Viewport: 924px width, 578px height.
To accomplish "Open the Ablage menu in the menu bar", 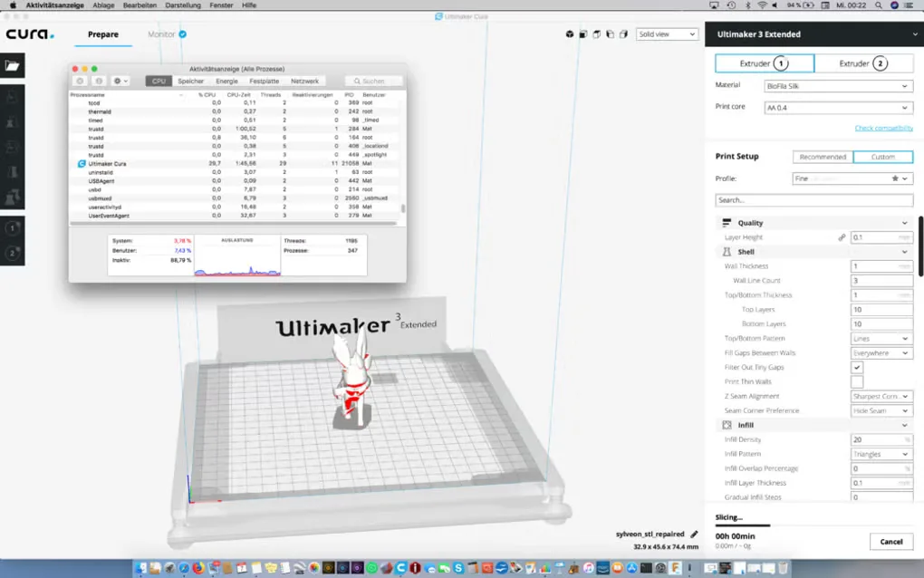I will (x=103, y=5).
